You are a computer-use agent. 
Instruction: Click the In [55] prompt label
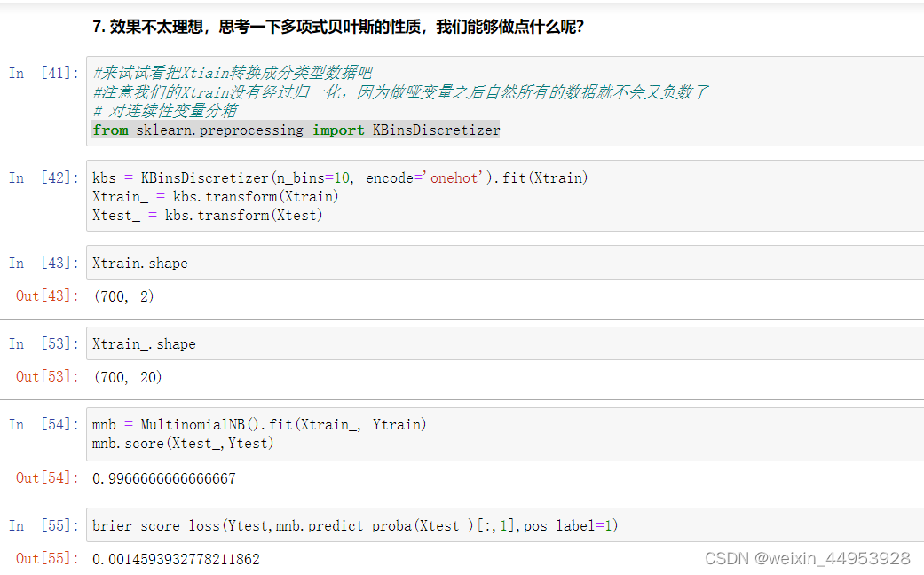tap(43, 525)
